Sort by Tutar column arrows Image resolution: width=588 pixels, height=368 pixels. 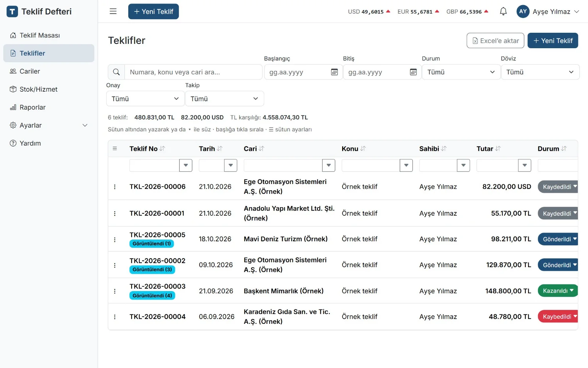tap(498, 149)
